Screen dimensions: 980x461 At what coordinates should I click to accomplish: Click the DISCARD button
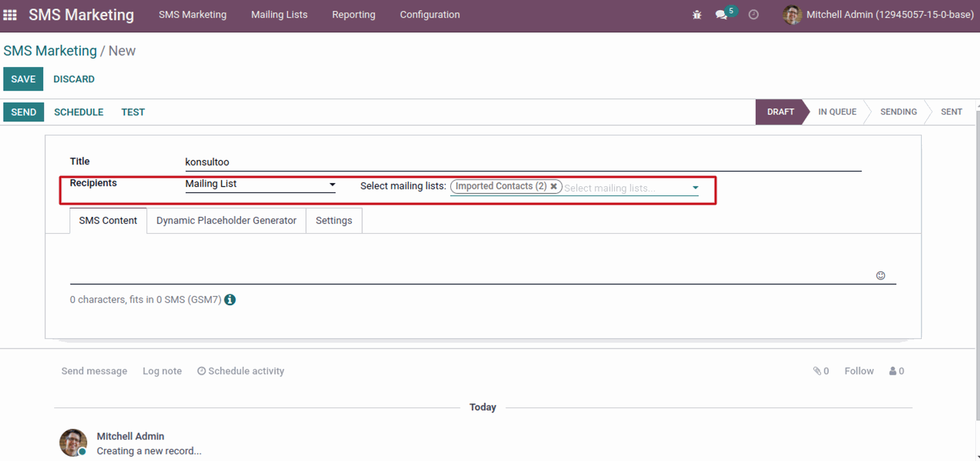click(x=74, y=79)
